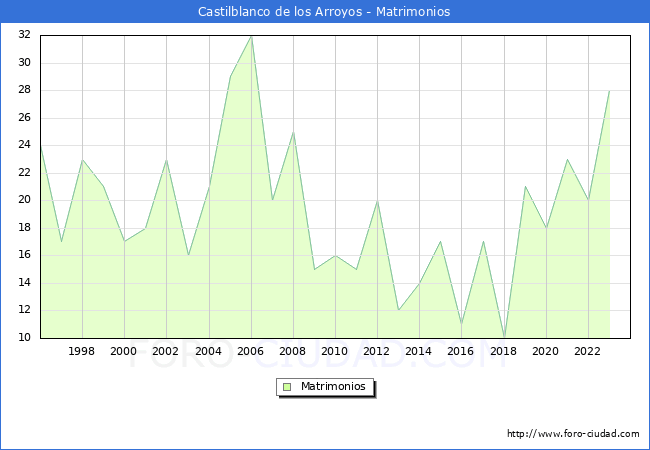Click the 2016 x-axis label

pyautogui.click(x=462, y=351)
